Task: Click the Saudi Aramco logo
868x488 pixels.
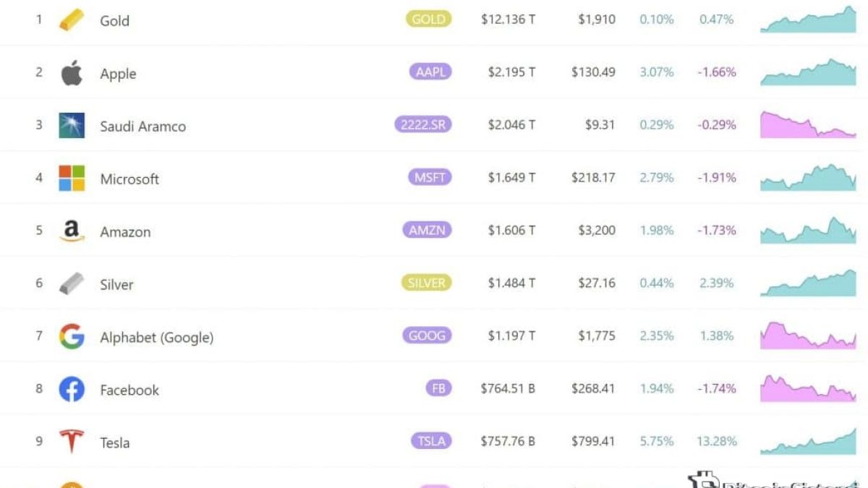Action: (72, 125)
